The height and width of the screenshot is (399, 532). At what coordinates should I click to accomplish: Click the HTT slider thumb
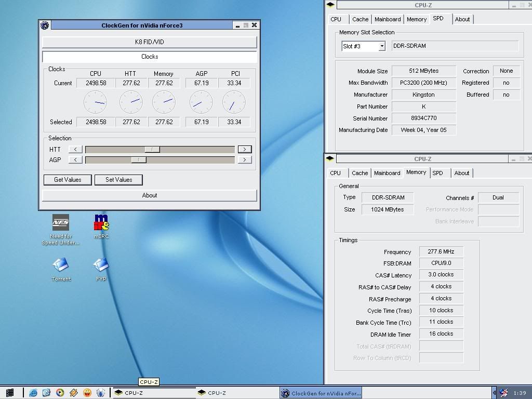pos(152,149)
